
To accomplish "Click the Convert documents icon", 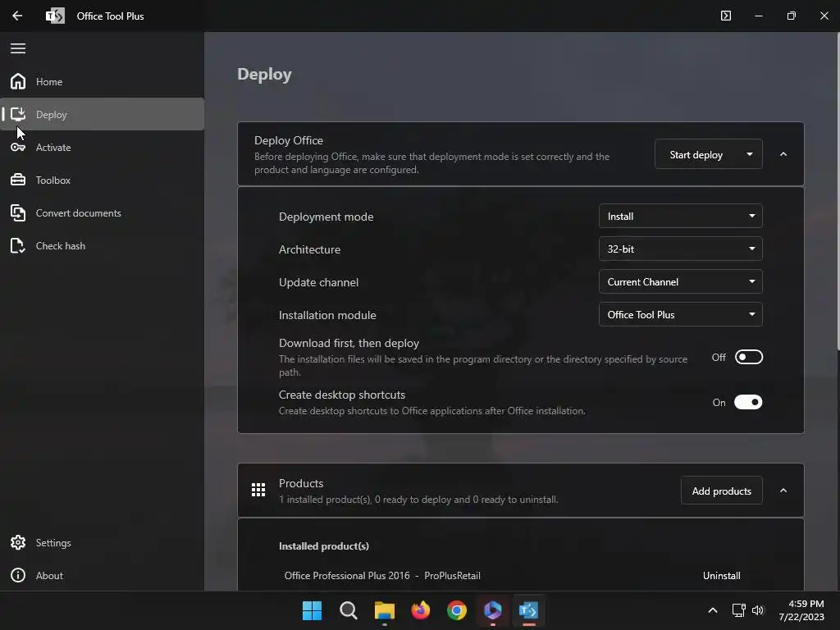I will (18, 212).
